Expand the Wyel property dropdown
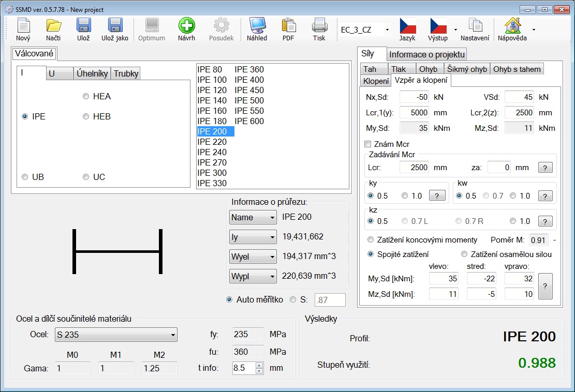575x392 pixels. click(253, 257)
